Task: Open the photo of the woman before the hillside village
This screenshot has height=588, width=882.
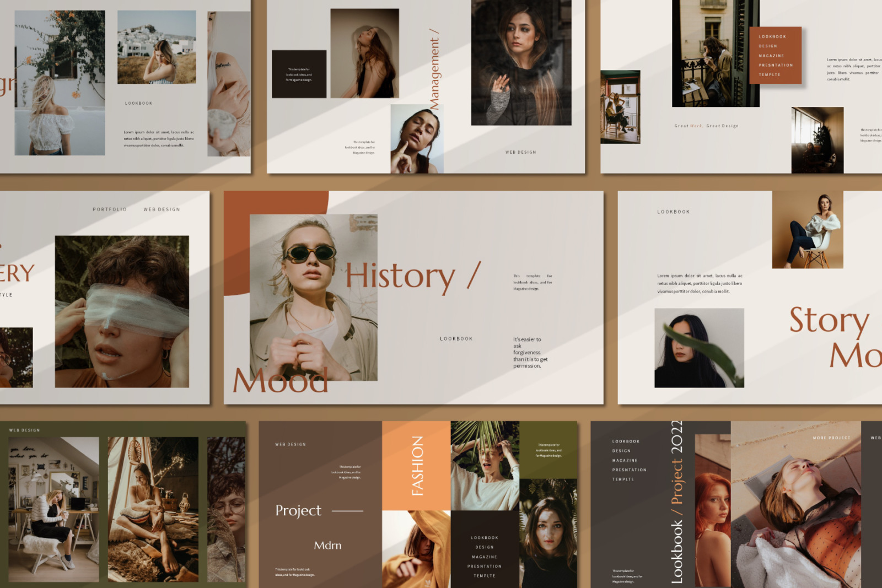Action: [157, 47]
